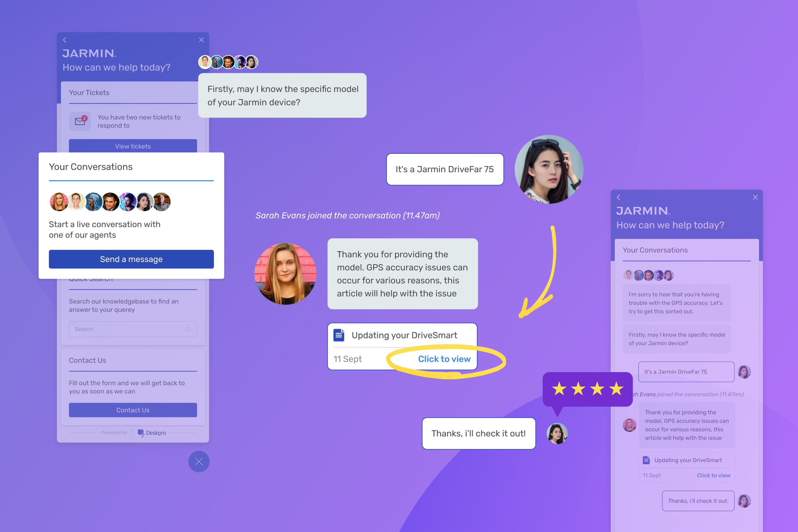The width and height of the screenshot is (798, 532).
Task: Click "Start a live conversation with one of our agents"
Action: coord(104,229)
